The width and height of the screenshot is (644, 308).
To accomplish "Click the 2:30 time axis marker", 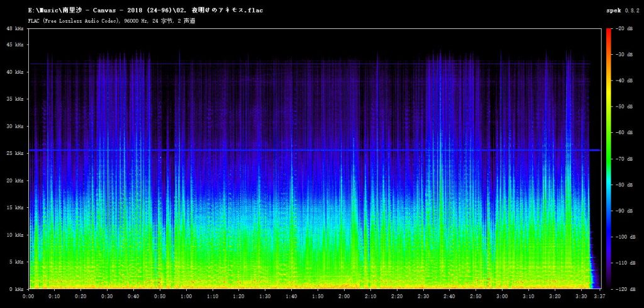I will coord(423,296).
